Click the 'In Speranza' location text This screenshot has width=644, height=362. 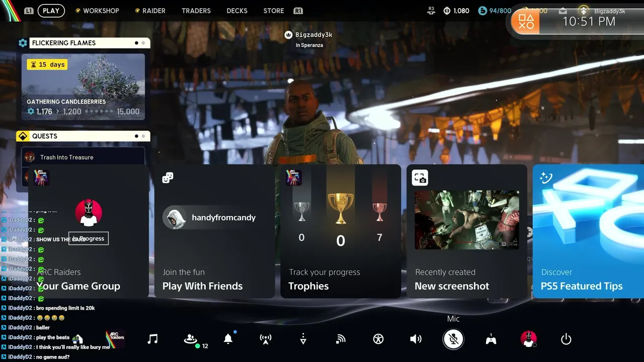pyautogui.click(x=309, y=45)
